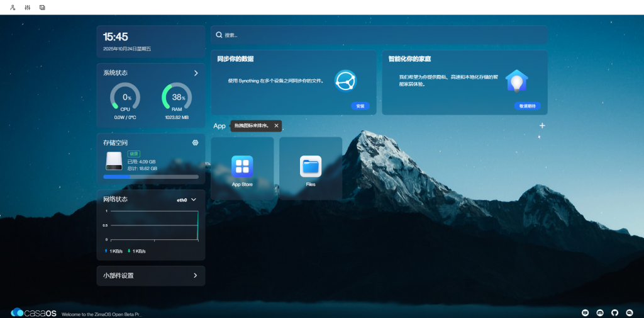Open the feedback chat icon in footer
The height and width of the screenshot is (318, 644).
(x=585, y=312)
